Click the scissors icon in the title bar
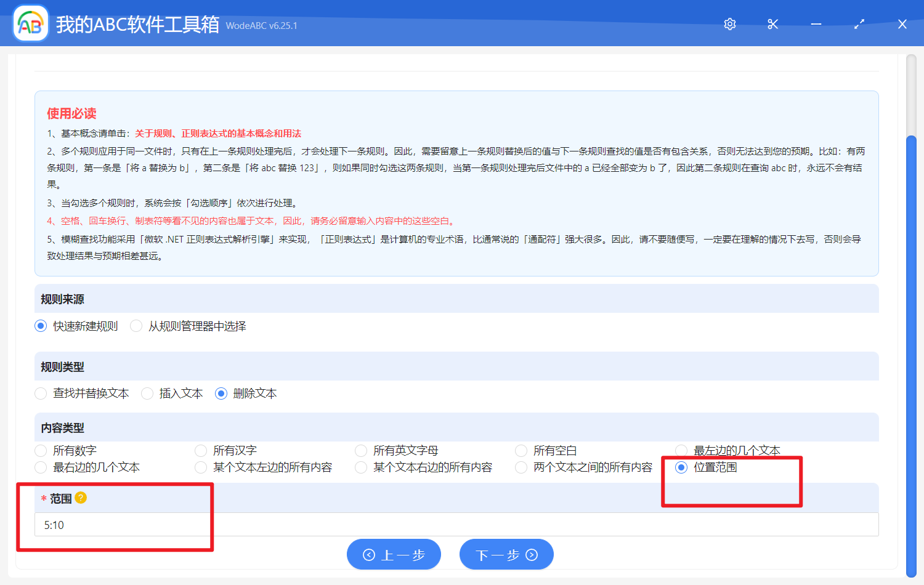Viewport: 924px width, 585px height. [772, 23]
